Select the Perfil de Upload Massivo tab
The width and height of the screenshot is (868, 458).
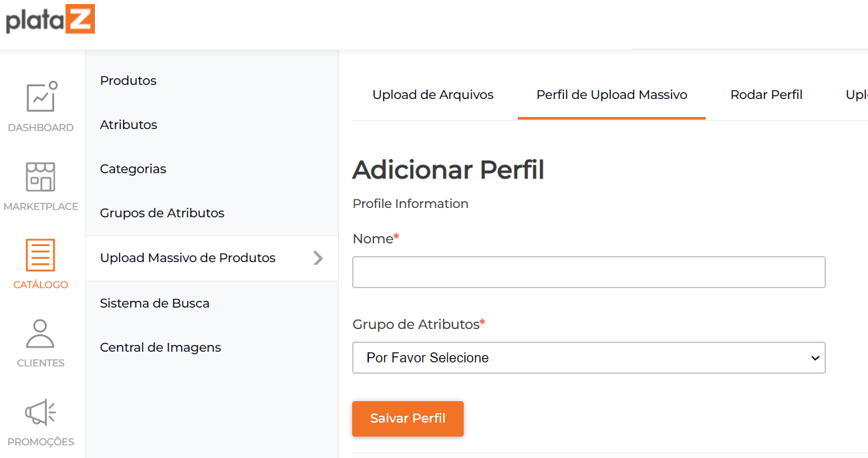point(611,95)
